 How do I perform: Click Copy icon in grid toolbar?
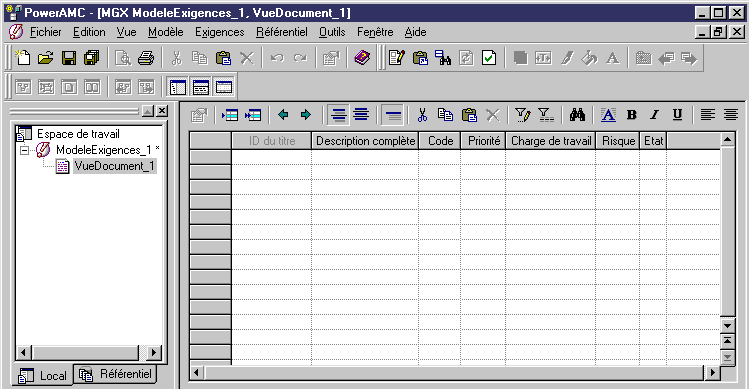point(445,115)
